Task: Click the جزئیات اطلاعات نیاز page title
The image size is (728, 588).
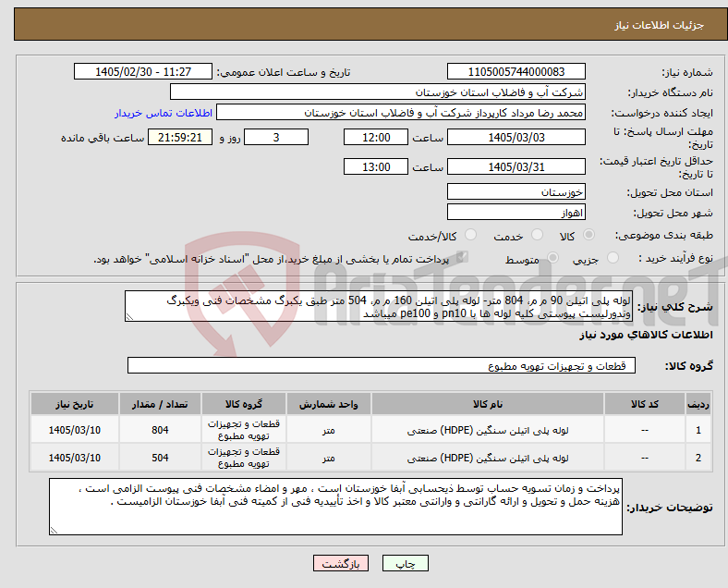Action: point(660,25)
